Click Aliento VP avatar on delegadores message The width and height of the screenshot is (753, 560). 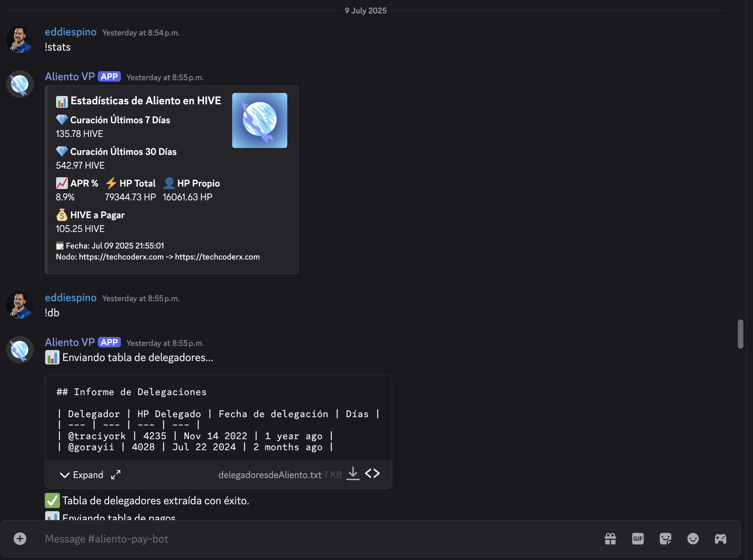(20, 350)
